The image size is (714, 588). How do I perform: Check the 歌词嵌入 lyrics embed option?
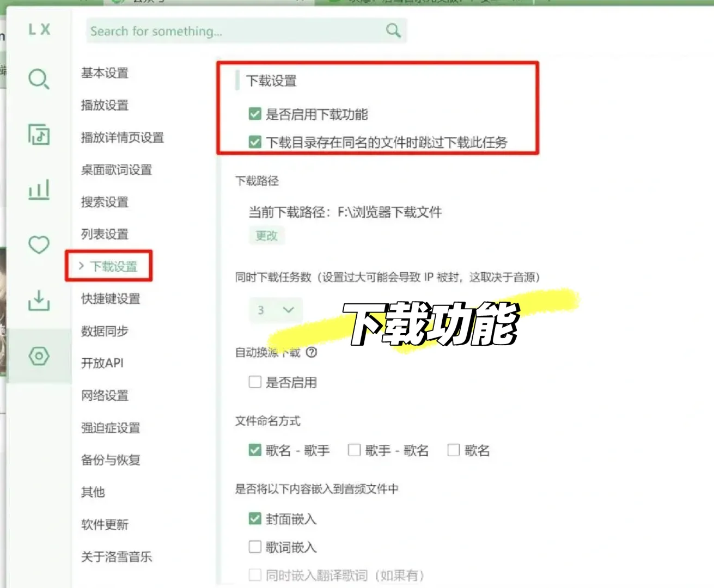255,547
